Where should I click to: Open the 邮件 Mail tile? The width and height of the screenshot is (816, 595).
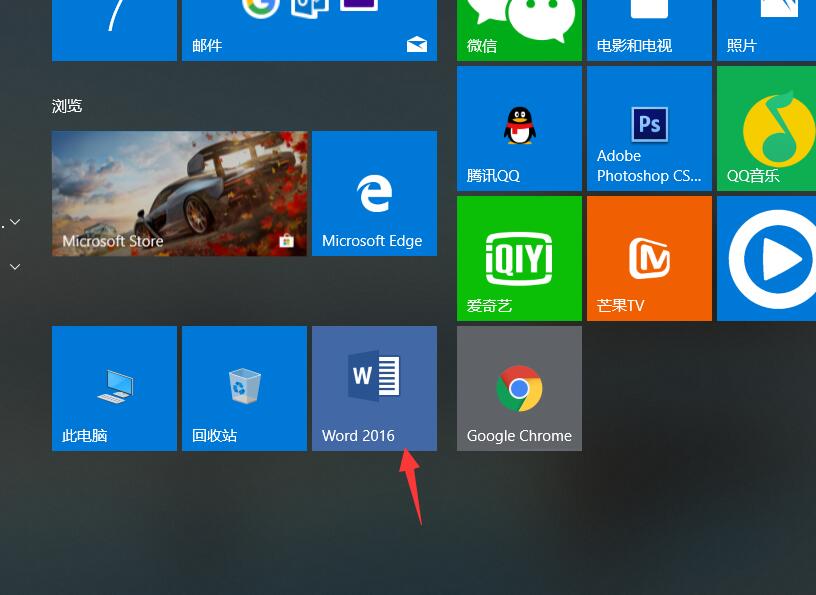point(310,30)
